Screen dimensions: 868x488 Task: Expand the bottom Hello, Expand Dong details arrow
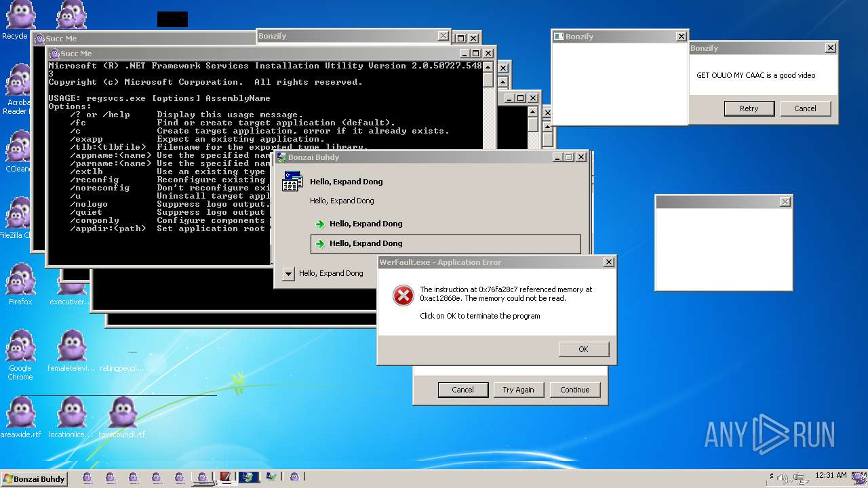click(x=288, y=274)
